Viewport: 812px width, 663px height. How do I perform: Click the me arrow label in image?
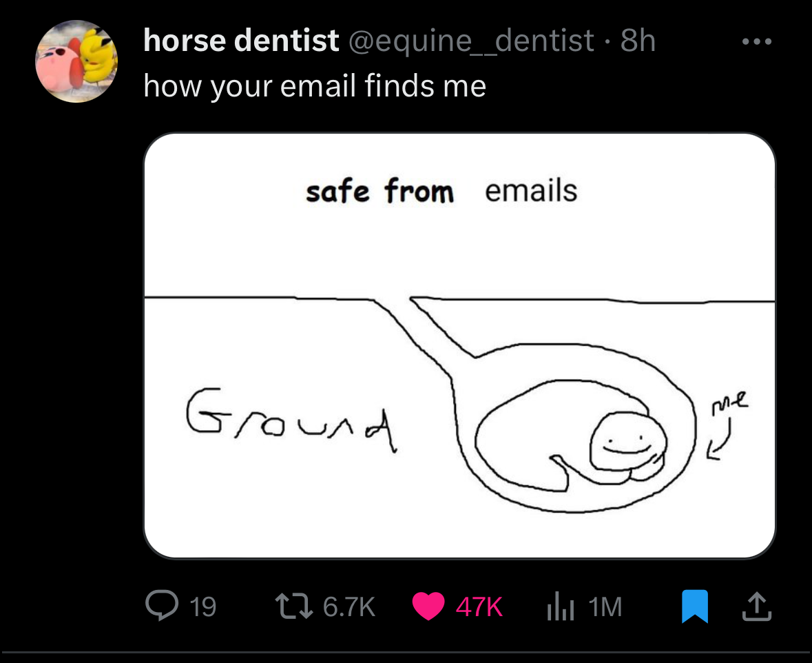727,425
